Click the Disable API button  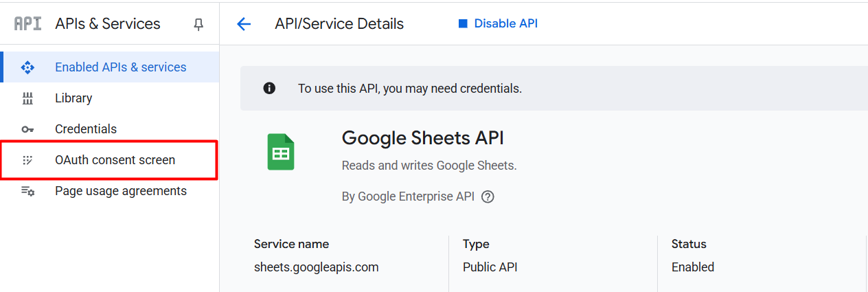pos(498,23)
